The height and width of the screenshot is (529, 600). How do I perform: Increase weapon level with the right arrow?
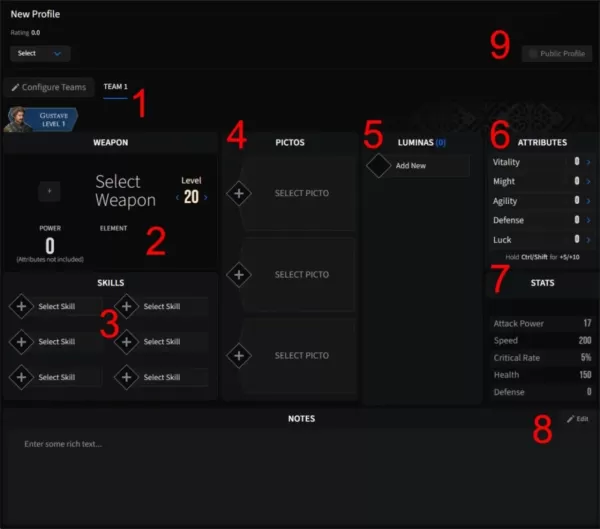click(x=206, y=198)
